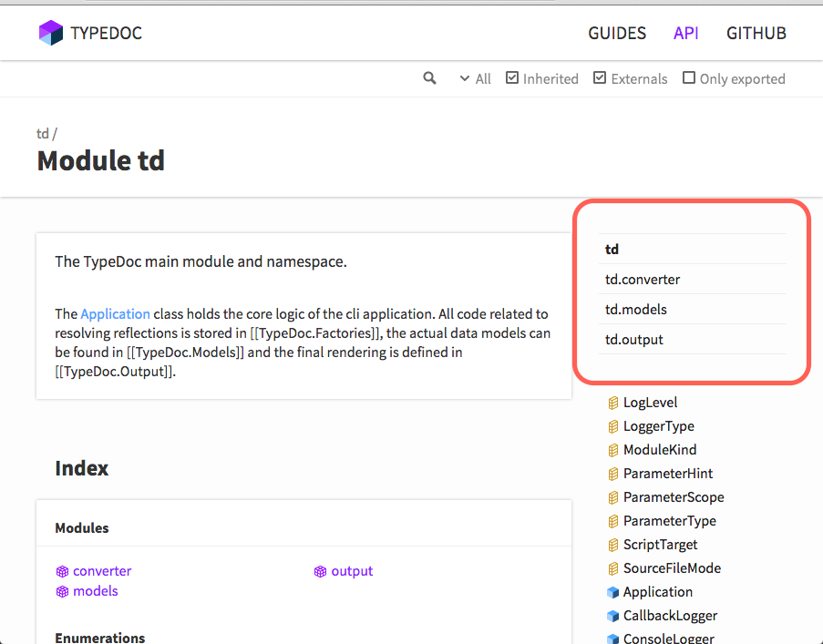Screen dimensions: 823x644
Task: Open ParameterHint in the sidebar
Action: point(668,473)
